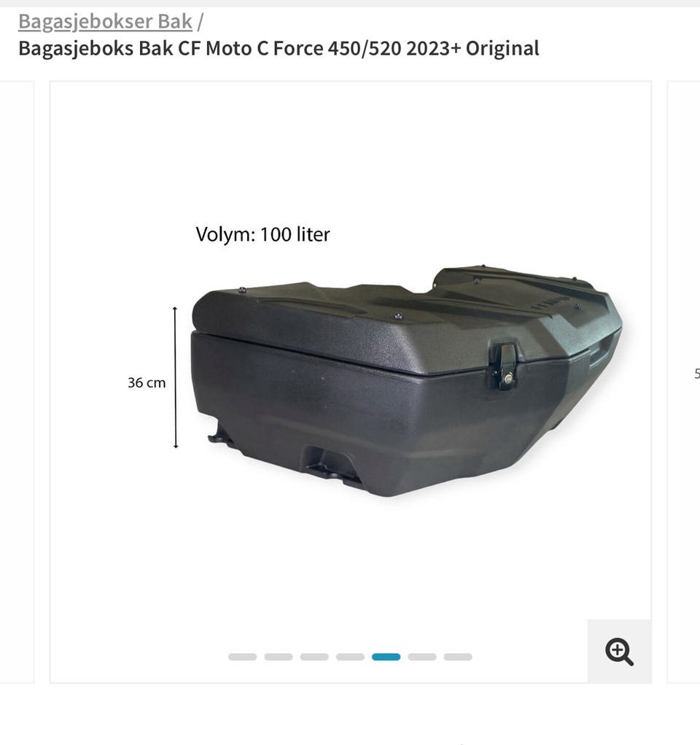Click the luggage box product photo
Screen dimensions: 700x745
(407, 381)
